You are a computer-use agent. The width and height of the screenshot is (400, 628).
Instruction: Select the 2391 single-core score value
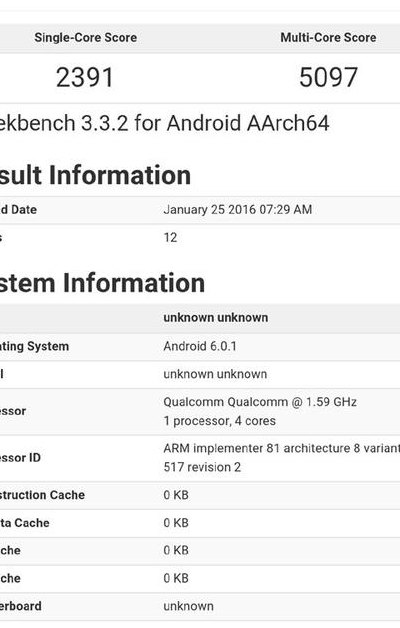click(x=85, y=77)
